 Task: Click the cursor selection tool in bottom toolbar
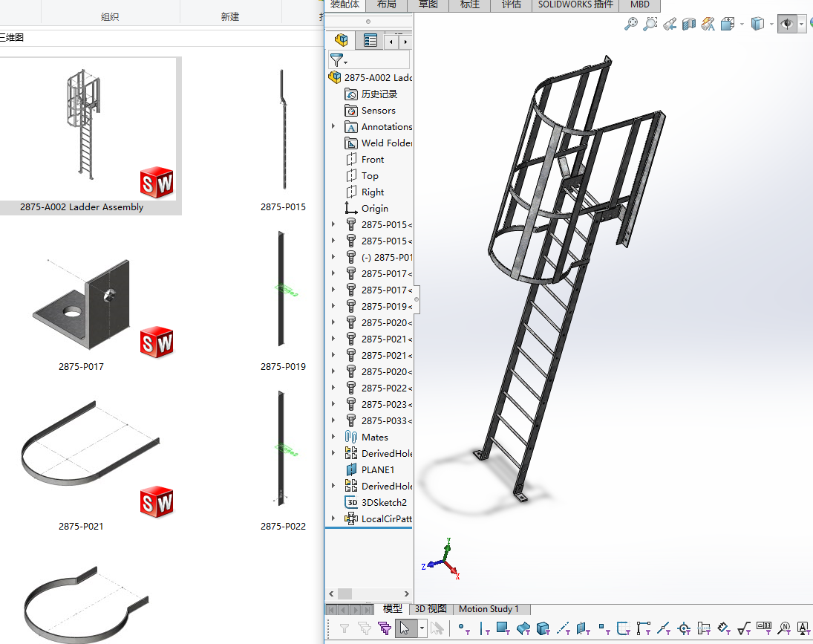pyautogui.click(x=405, y=628)
